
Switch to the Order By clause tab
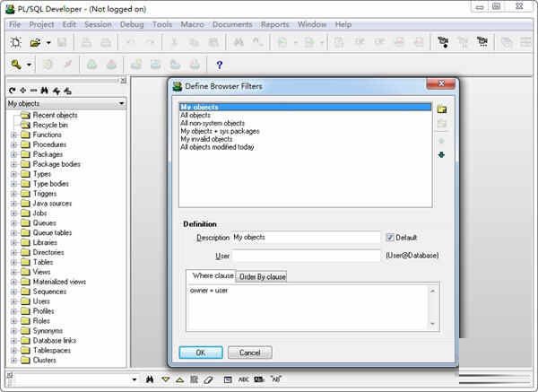262,276
